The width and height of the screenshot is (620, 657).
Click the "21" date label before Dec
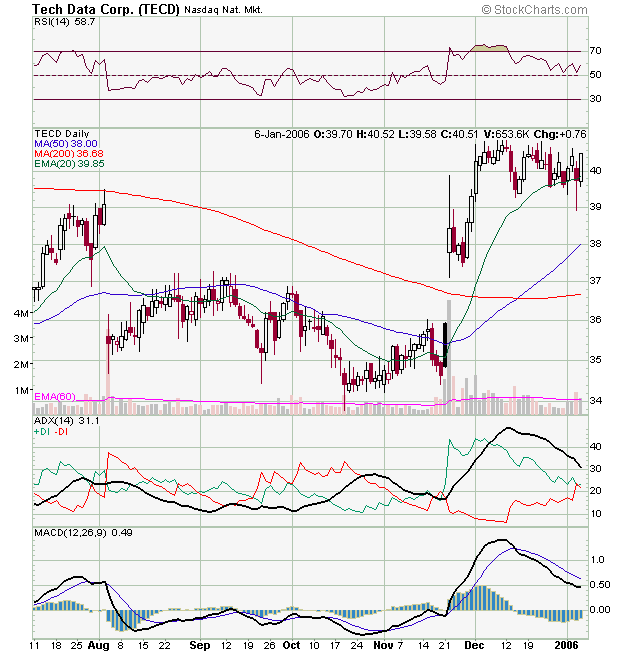coord(445,646)
